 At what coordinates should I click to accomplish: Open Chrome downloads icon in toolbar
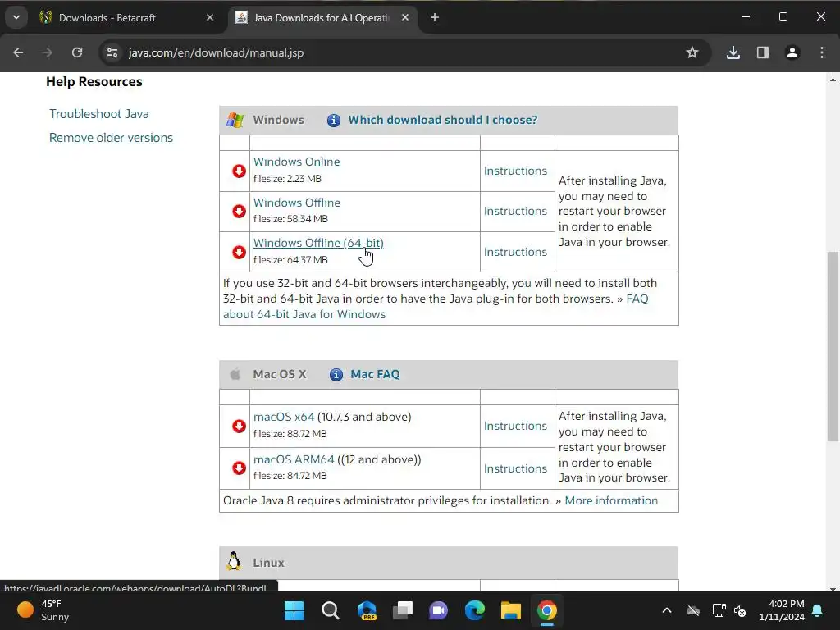[x=733, y=52]
